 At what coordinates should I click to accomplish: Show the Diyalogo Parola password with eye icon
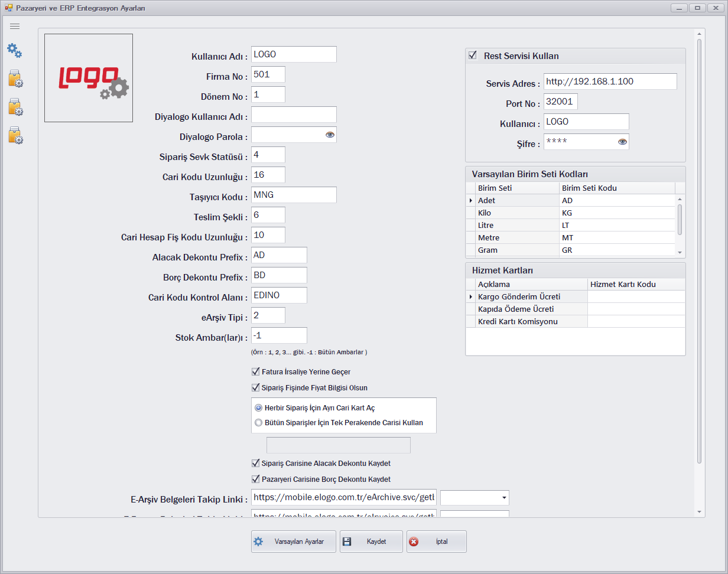pos(330,135)
